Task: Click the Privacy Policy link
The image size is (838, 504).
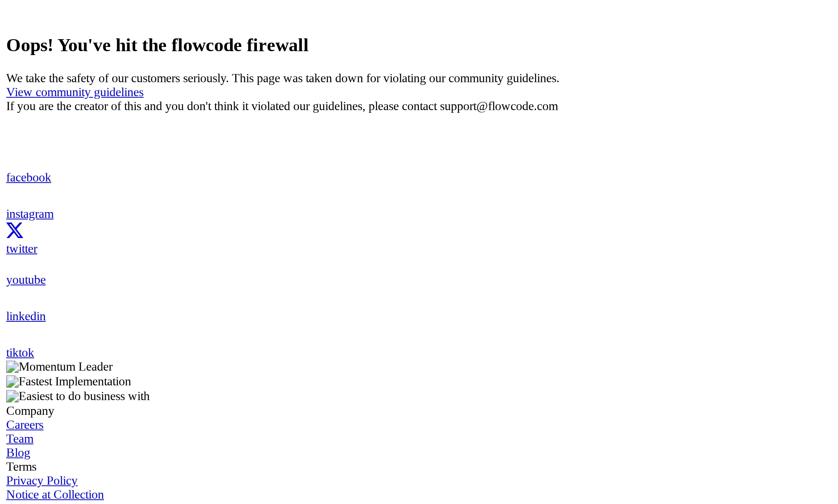Action: click(x=41, y=480)
